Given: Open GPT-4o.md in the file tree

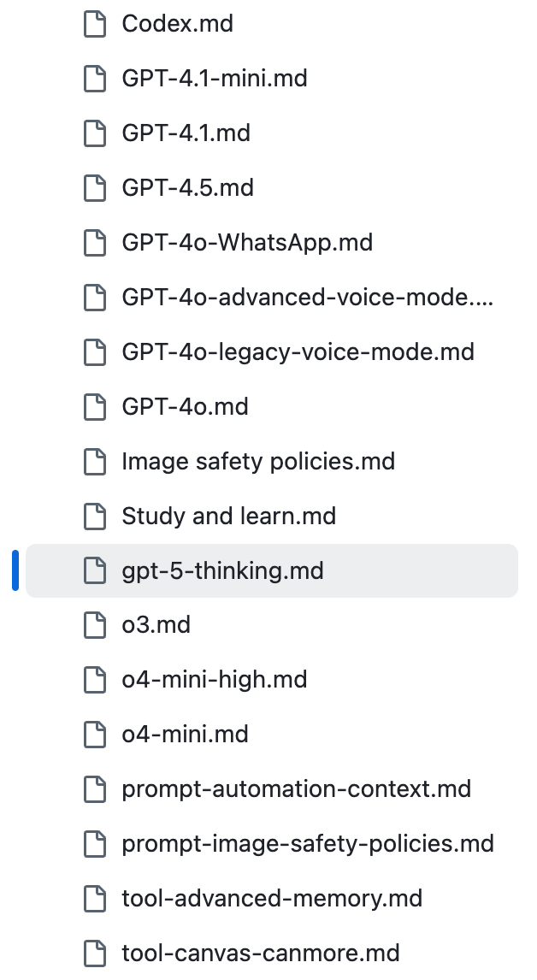Looking at the screenshot, I should pyautogui.click(x=185, y=407).
